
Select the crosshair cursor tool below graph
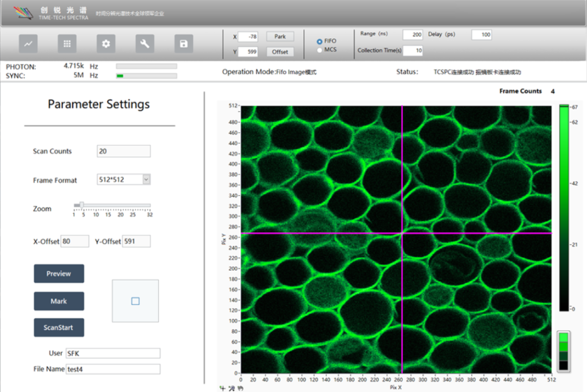(222, 388)
